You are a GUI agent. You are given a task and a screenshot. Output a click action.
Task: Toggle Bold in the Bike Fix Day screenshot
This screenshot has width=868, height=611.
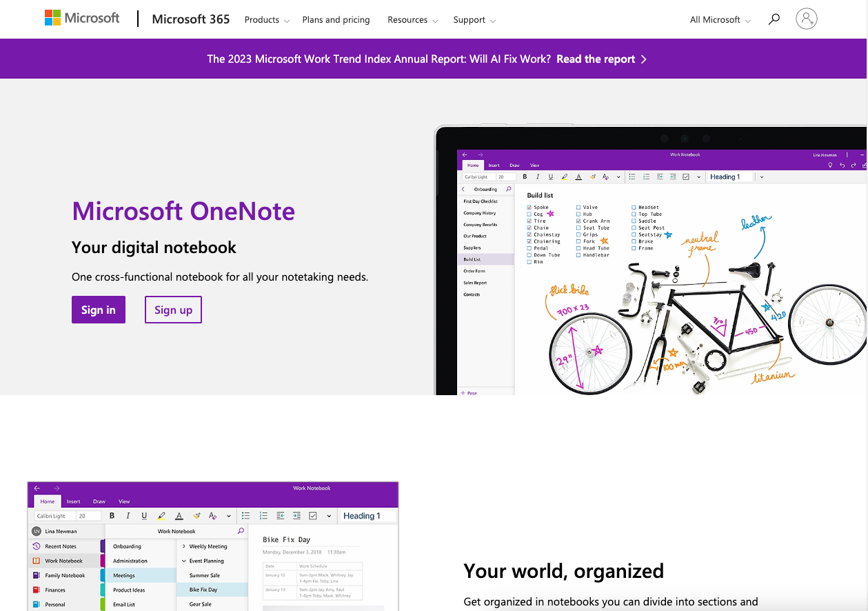(112, 516)
